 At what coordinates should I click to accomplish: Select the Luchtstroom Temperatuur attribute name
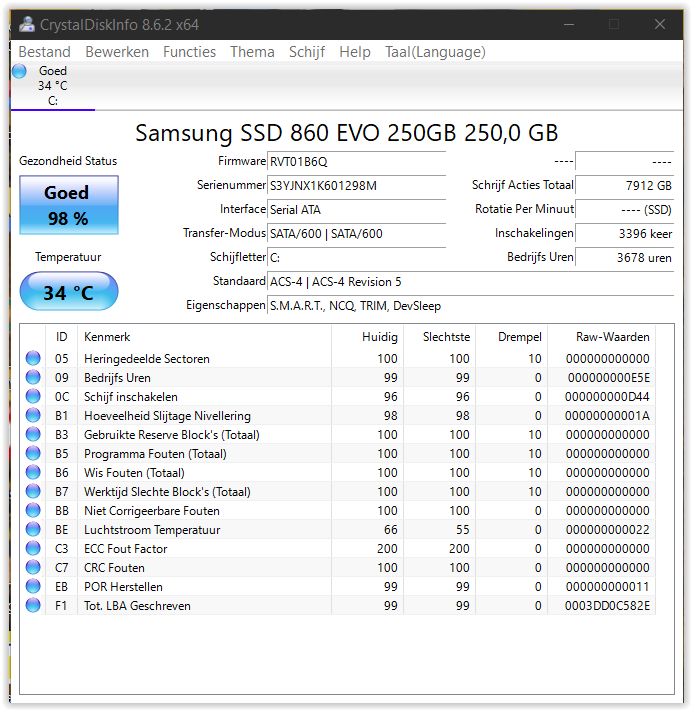(152, 530)
